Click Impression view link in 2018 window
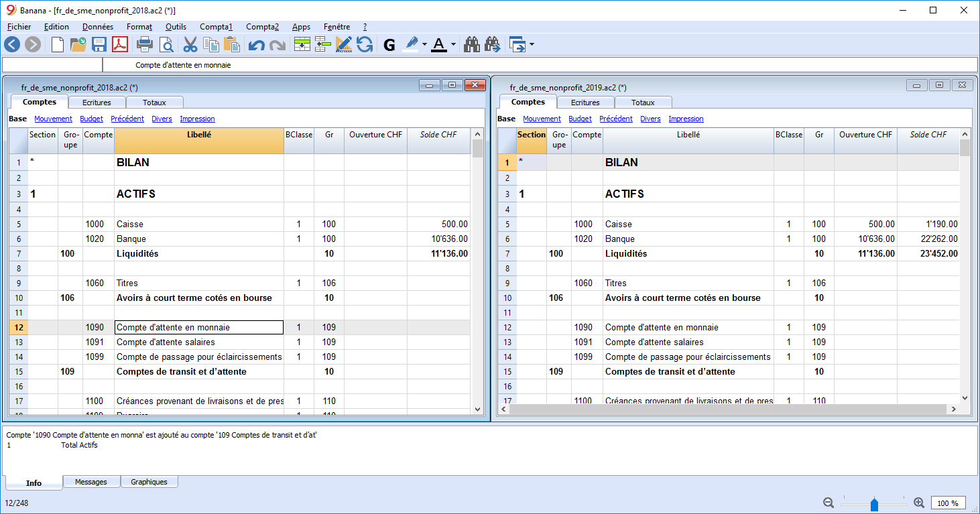The image size is (980, 514). click(197, 119)
